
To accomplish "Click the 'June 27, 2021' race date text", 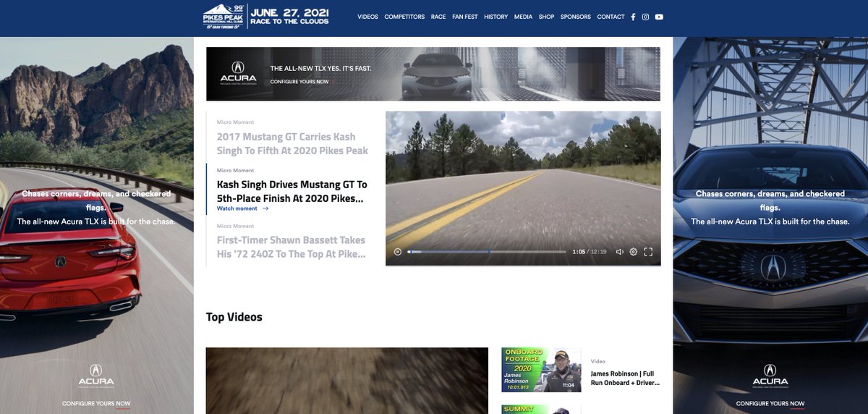I will point(290,12).
